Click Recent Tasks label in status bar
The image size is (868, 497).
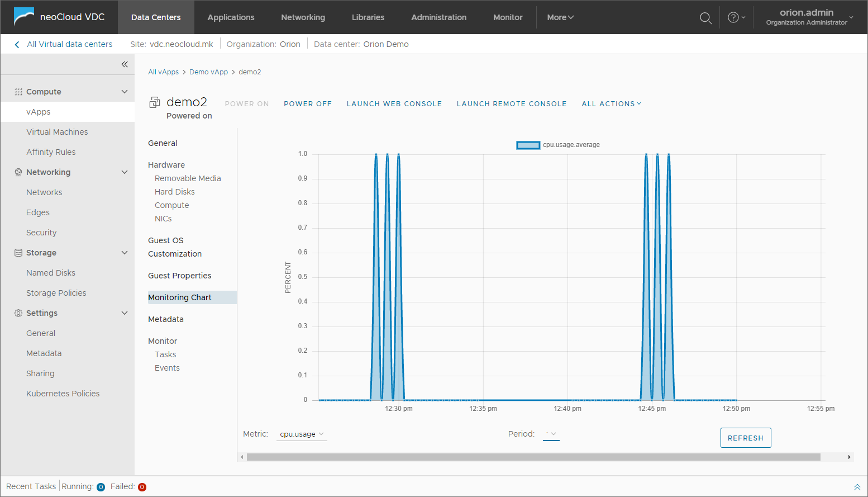pos(31,486)
